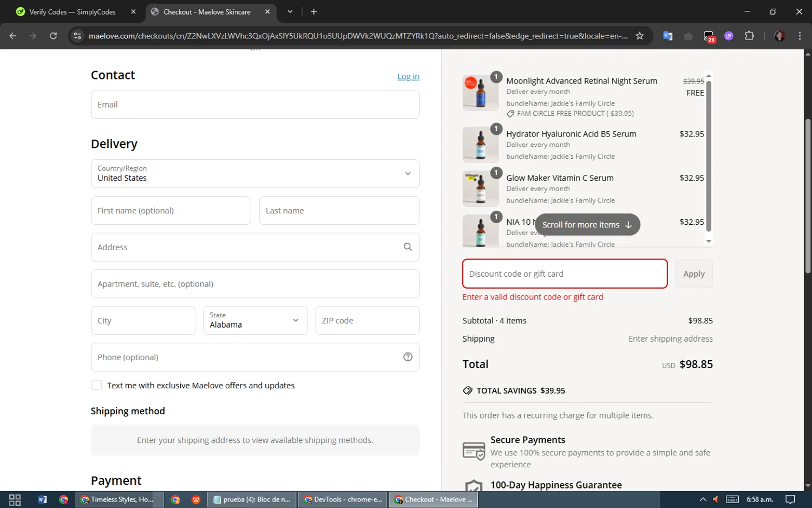
Task: Open the prueba (4) Bloc de notas taskbar window
Action: tap(252, 499)
